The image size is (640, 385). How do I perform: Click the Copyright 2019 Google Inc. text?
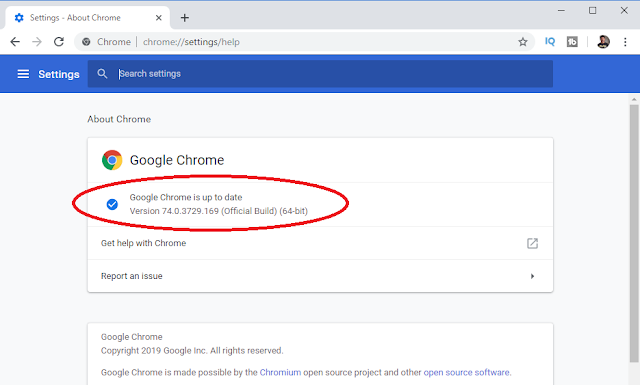pyautogui.click(x=192, y=351)
